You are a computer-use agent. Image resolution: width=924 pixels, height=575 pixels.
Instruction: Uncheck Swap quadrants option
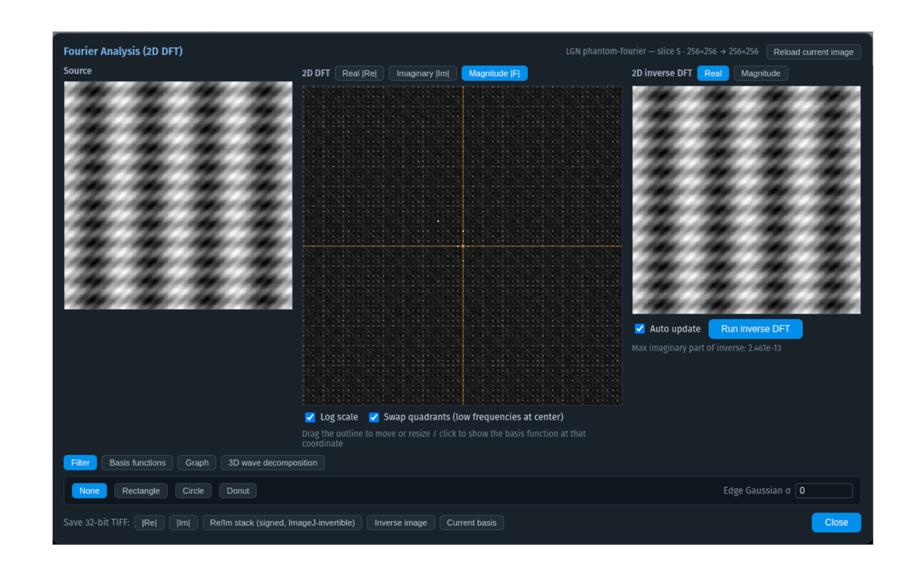[374, 417]
